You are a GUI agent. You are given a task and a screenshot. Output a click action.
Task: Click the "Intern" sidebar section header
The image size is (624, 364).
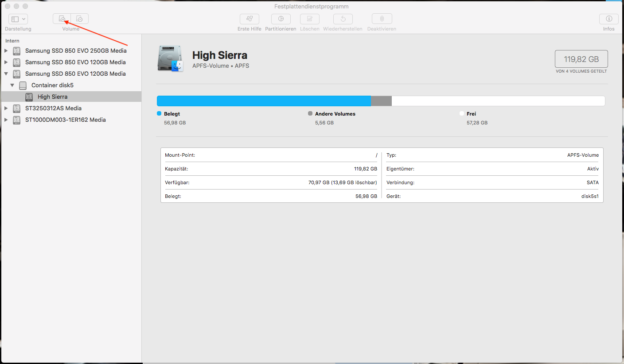[x=12, y=41]
